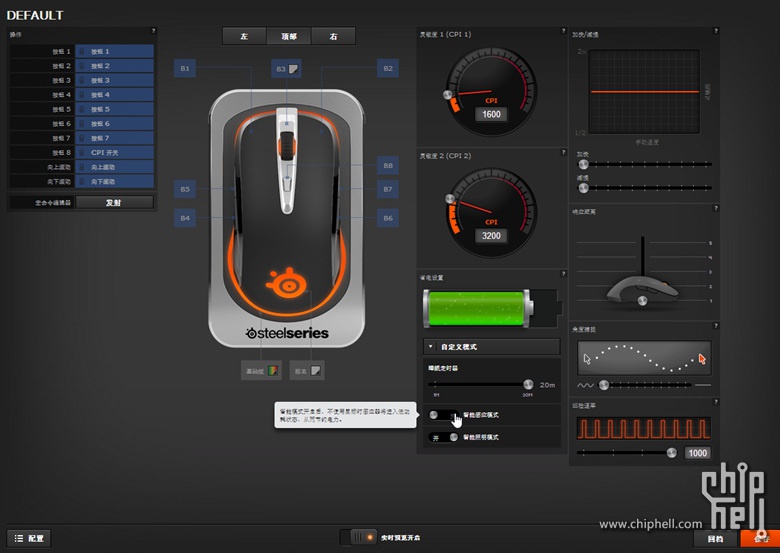The image size is (780, 553).
Task: Click the CPI 2 value field 3200
Action: (491, 236)
